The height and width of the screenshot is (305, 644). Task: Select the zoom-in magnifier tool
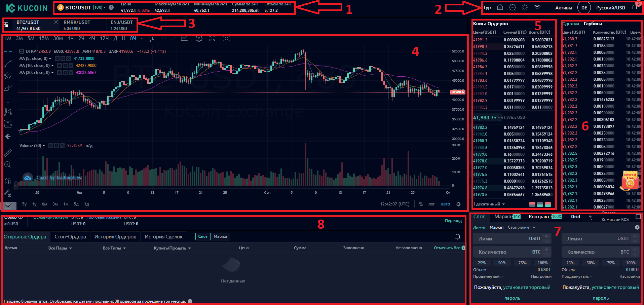click(x=8, y=164)
